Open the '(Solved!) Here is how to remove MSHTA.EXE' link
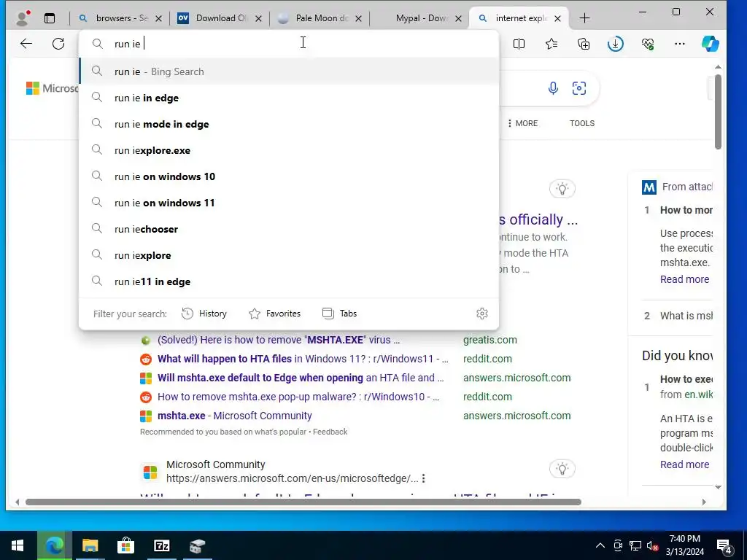The width and height of the screenshot is (747, 560). 279,340
